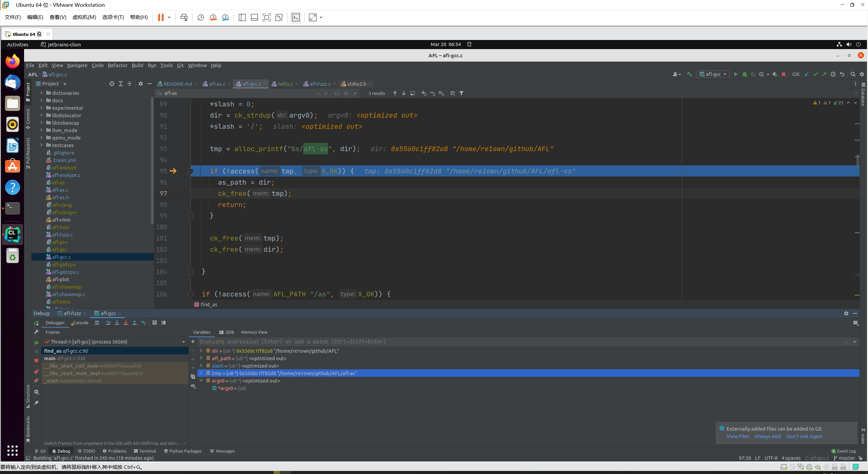Viewport: 868px width, 474px height.
Task: Push commits with the Git green arrow
Action: point(824,74)
